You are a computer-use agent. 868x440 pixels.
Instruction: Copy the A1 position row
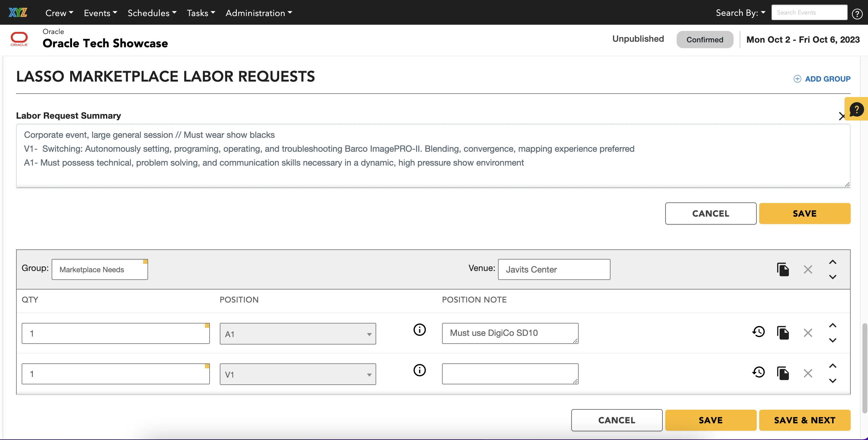click(x=783, y=332)
